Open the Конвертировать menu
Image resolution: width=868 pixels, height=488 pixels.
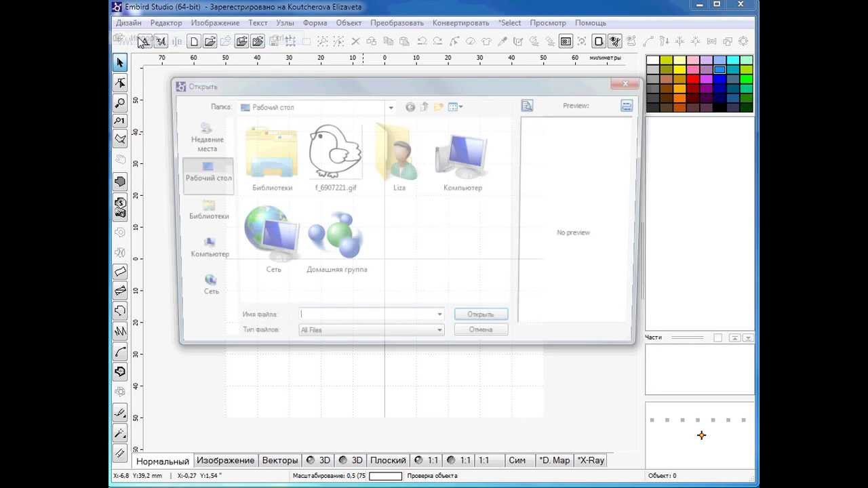pyautogui.click(x=461, y=22)
